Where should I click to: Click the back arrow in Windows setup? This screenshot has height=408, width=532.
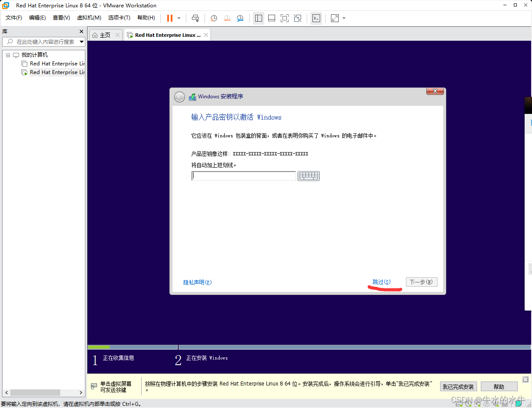pos(179,97)
